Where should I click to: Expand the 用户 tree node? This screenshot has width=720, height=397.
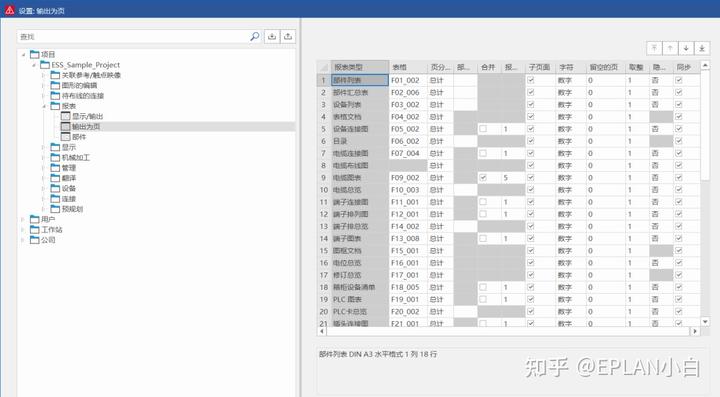(x=23, y=219)
